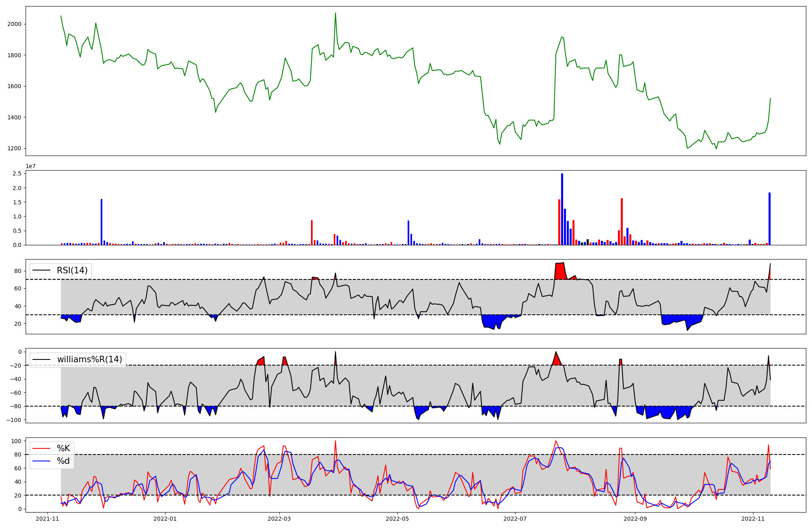Click the 2022-05 x-axis date label
812x528 pixels.
(x=397, y=519)
